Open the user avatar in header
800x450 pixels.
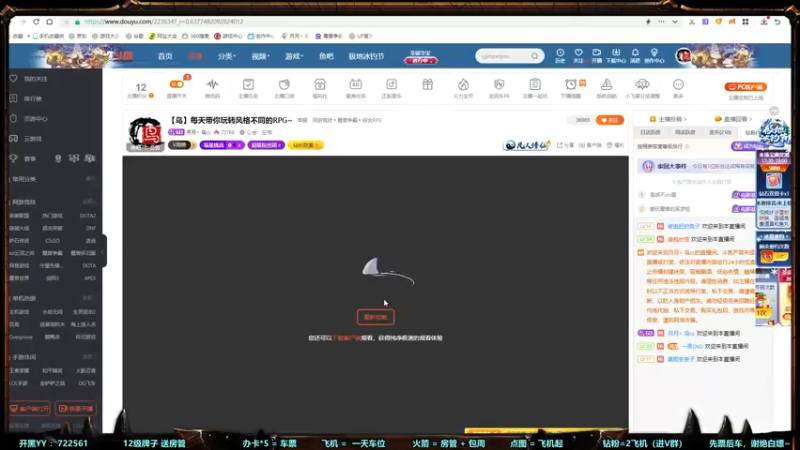click(x=683, y=56)
